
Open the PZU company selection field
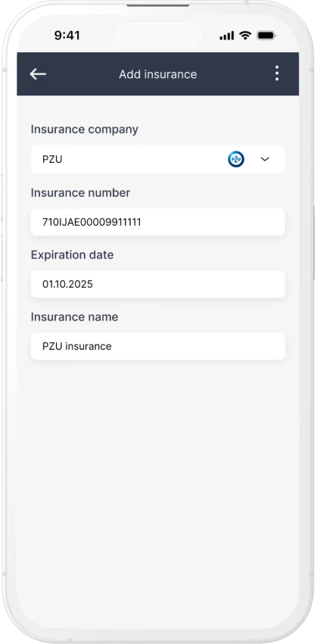[157, 159]
